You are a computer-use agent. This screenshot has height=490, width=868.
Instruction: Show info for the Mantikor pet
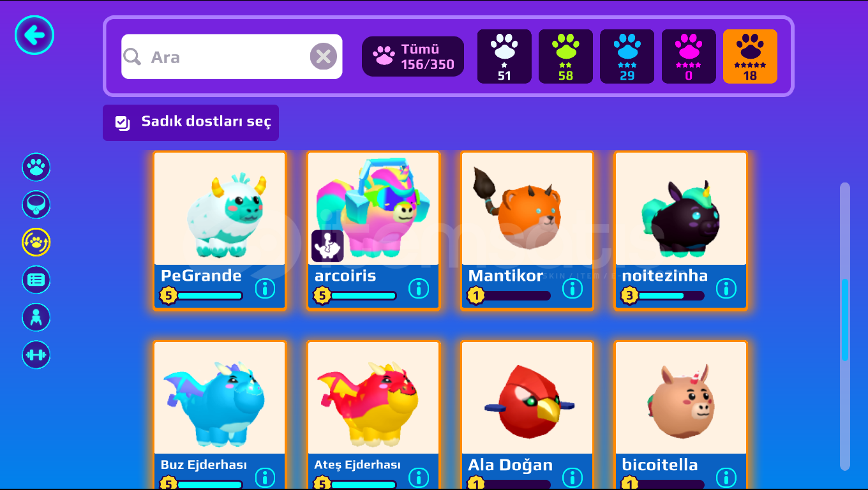[572, 288]
